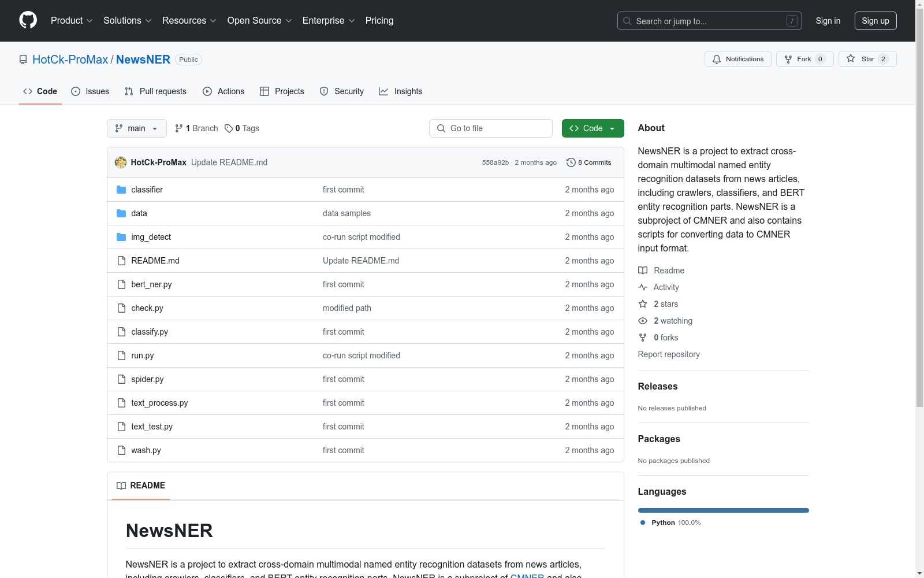
Task: Open the NewsNER repository name link
Action: 143,60
